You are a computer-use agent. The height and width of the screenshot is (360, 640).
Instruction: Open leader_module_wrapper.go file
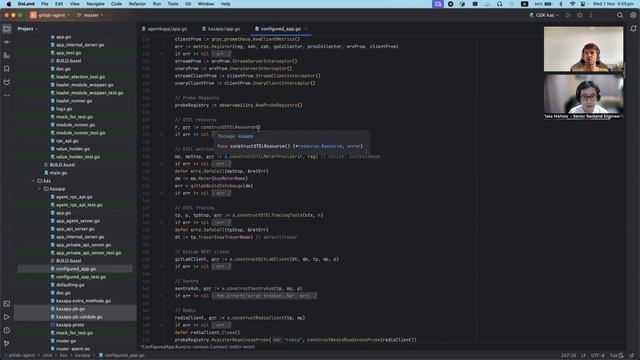84,85
